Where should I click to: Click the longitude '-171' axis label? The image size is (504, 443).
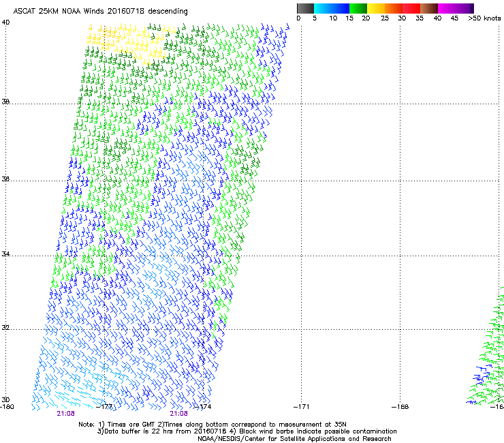click(x=302, y=407)
